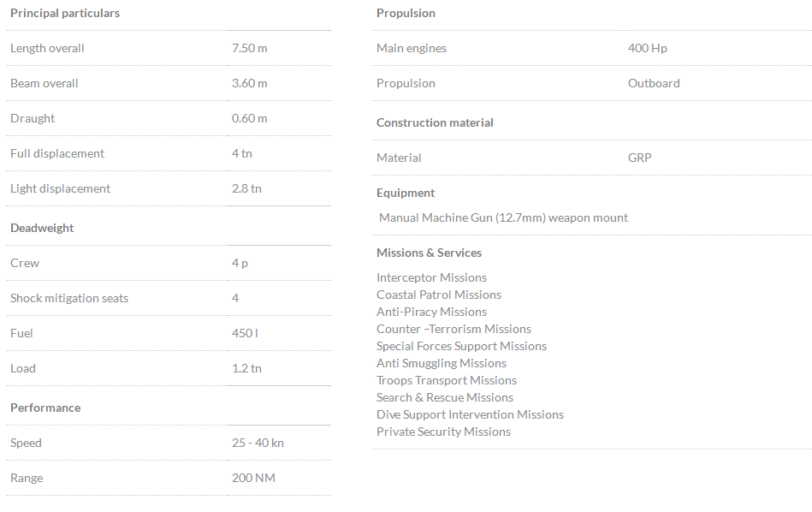This screenshot has height=512, width=812.
Task: Click the Performance section heading
Action: 45,408
